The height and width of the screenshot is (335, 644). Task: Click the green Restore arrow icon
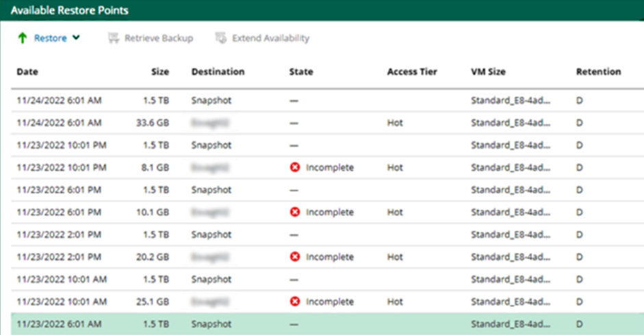[23, 38]
